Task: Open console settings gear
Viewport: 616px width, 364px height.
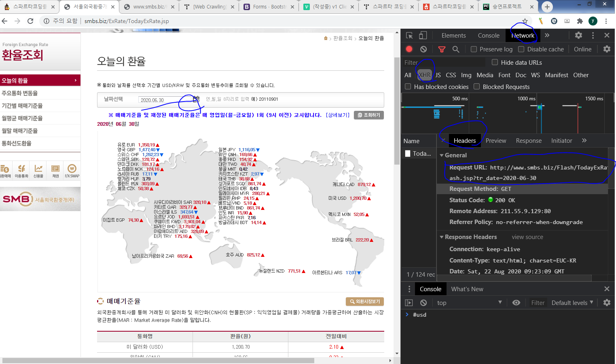Action: coord(607,303)
